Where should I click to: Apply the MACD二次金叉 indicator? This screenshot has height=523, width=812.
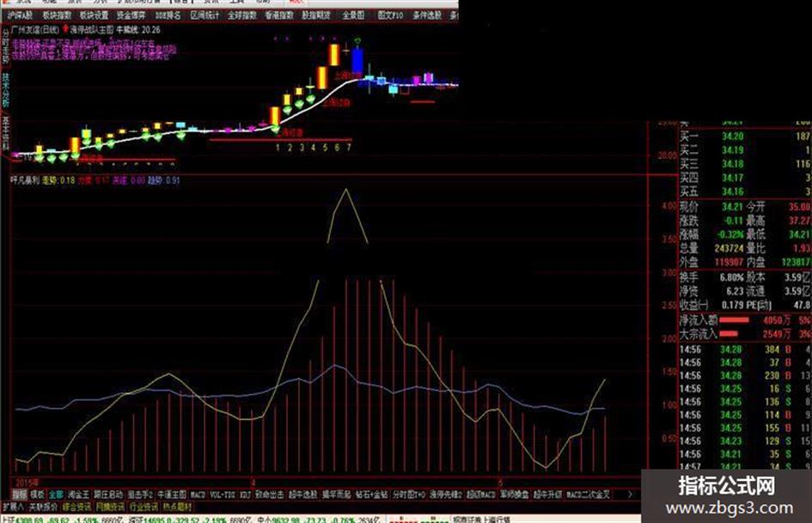coord(589,495)
